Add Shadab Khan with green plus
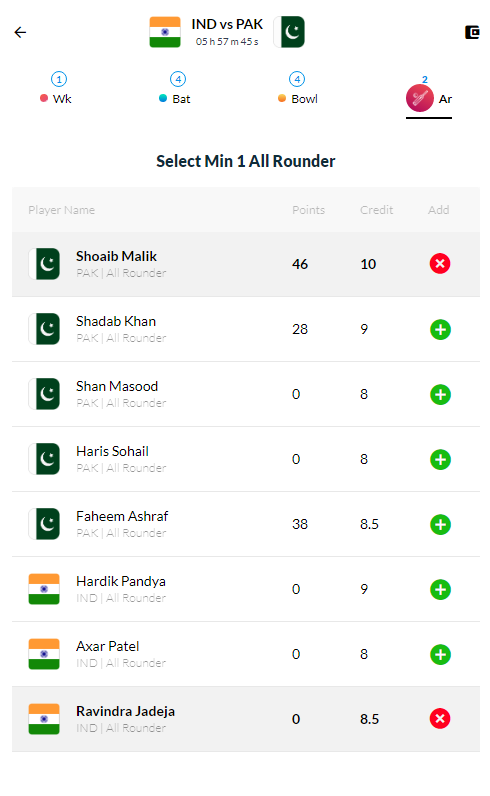 click(x=440, y=329)
